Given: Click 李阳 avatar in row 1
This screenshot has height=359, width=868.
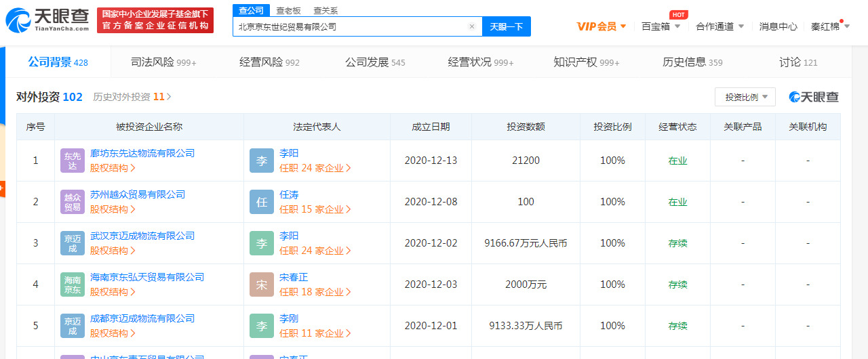Looking at the screenshot, I should (x=262, y=161).
